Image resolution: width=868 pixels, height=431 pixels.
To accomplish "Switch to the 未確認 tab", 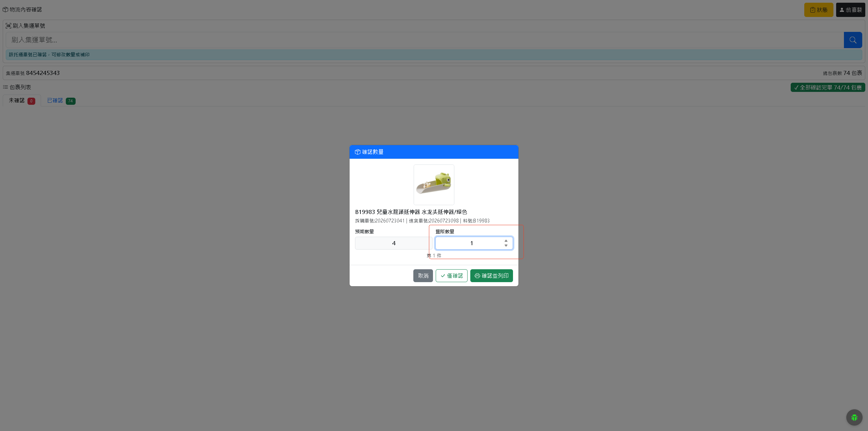I will click(x=22, y=101).
